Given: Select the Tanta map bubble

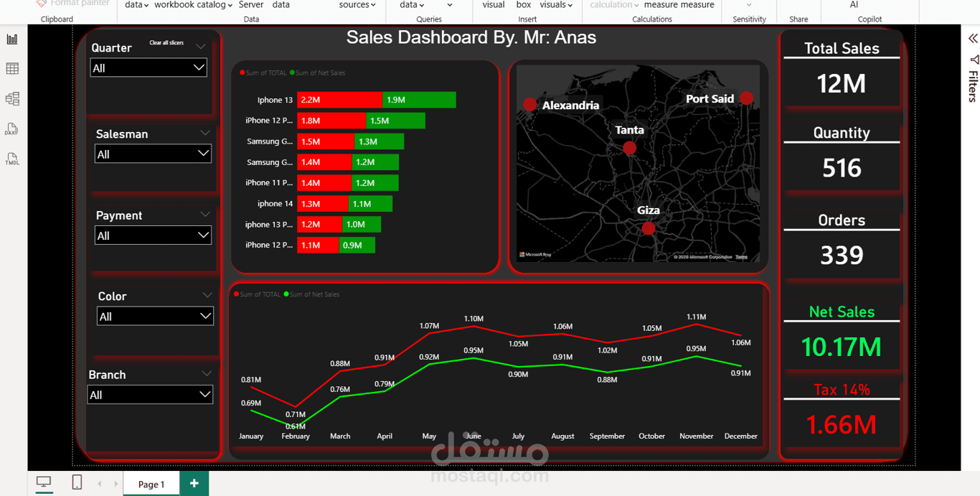Looking at the screenshot, I should point(629,148).
